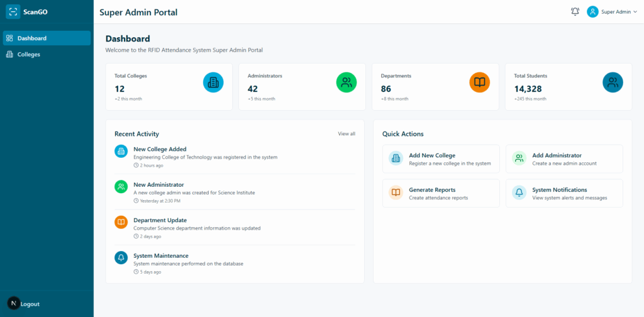Click the green Administrators people icon
The height and width of the screenshot is (317, 644).
tap(347, 82)
